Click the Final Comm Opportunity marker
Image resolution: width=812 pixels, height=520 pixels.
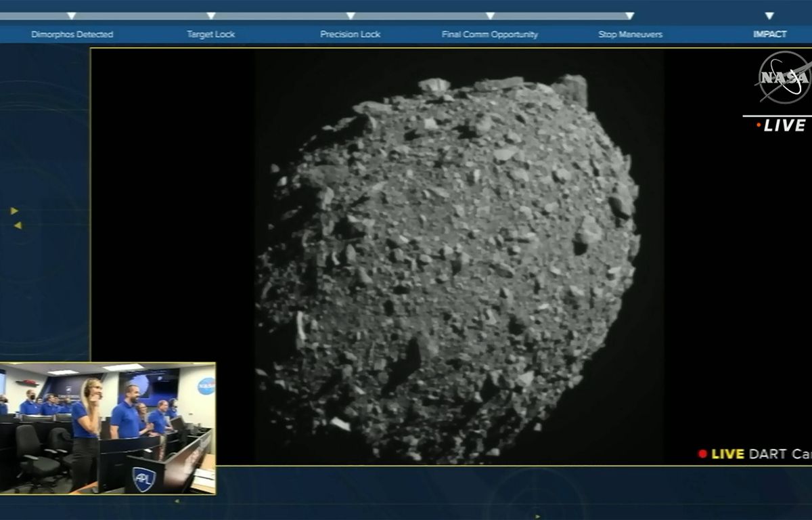click(490, 16)
